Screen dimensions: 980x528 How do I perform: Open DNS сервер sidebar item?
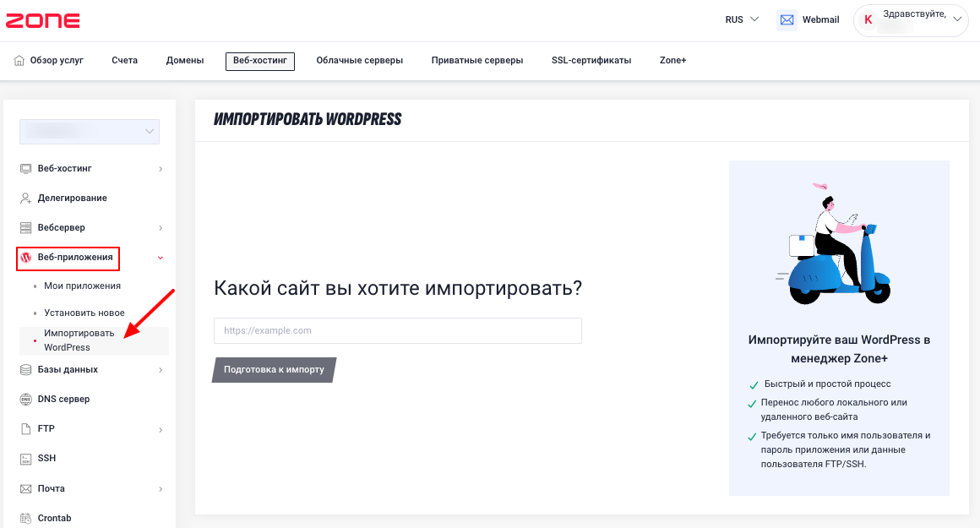click(63, 400)
